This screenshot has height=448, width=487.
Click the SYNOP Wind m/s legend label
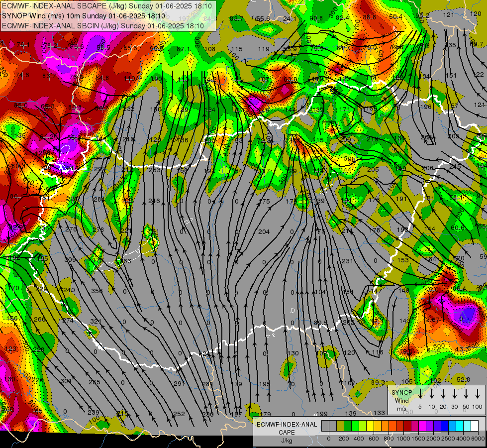pyautogui.click(x=401, y=400)
